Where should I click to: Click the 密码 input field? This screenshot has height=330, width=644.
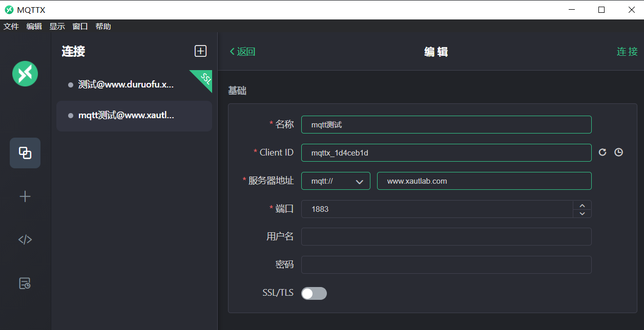pyautogui.click(x=446, y=265)
